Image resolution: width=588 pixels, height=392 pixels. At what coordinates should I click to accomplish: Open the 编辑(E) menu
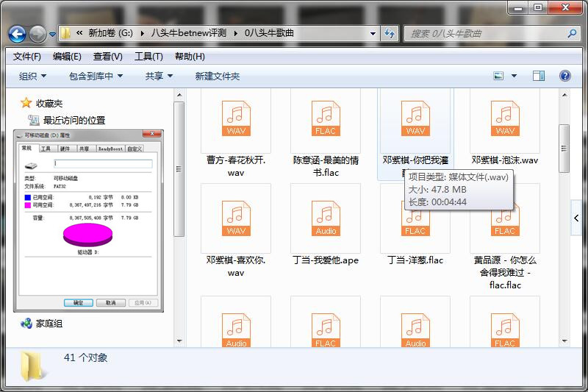tap(67, 57)
